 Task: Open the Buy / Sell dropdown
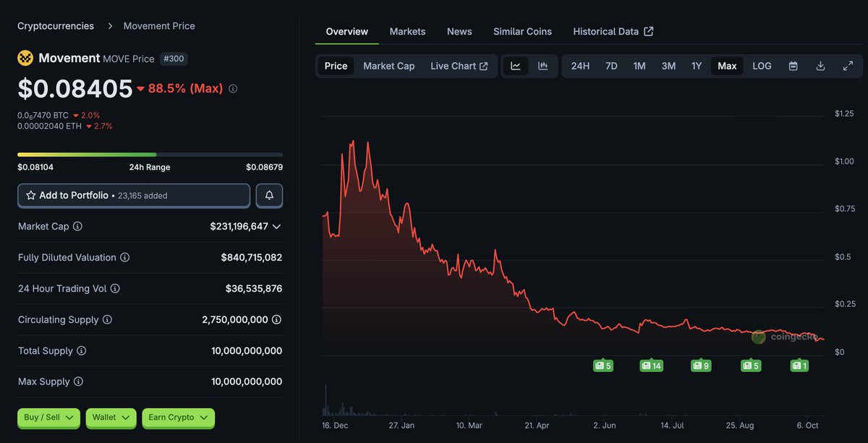[48, 418]
